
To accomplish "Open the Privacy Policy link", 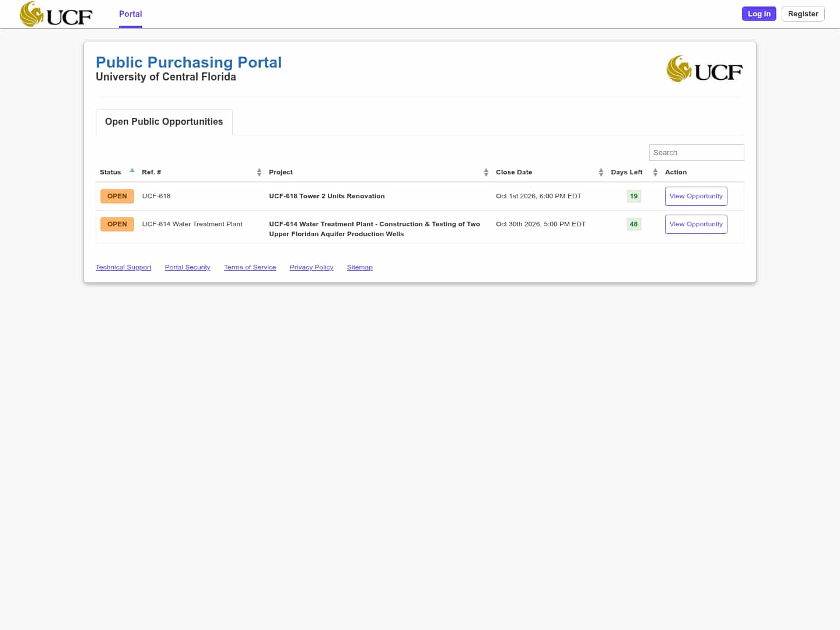I will pyautogui.click(x=311, y=267).
